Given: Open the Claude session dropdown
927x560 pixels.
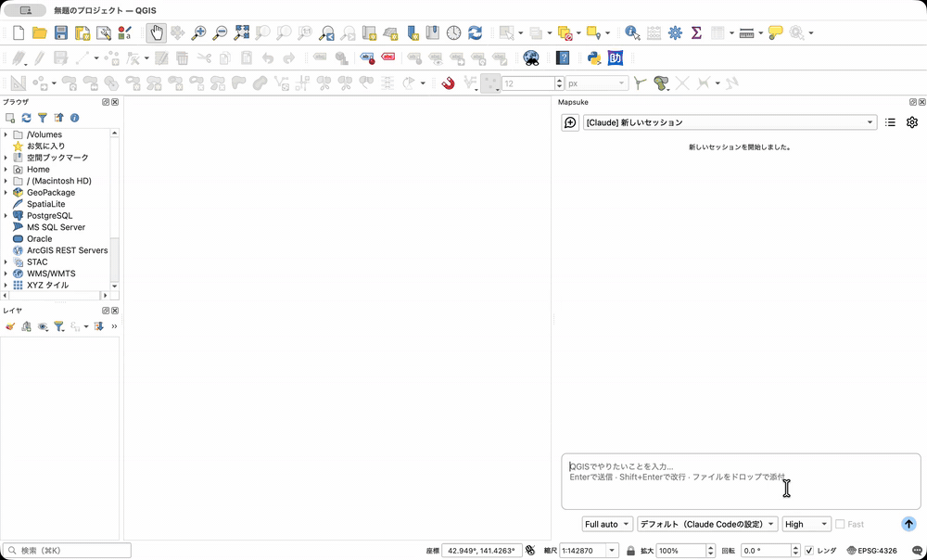Looking at the screenshot, I should [x=730, y=122].
